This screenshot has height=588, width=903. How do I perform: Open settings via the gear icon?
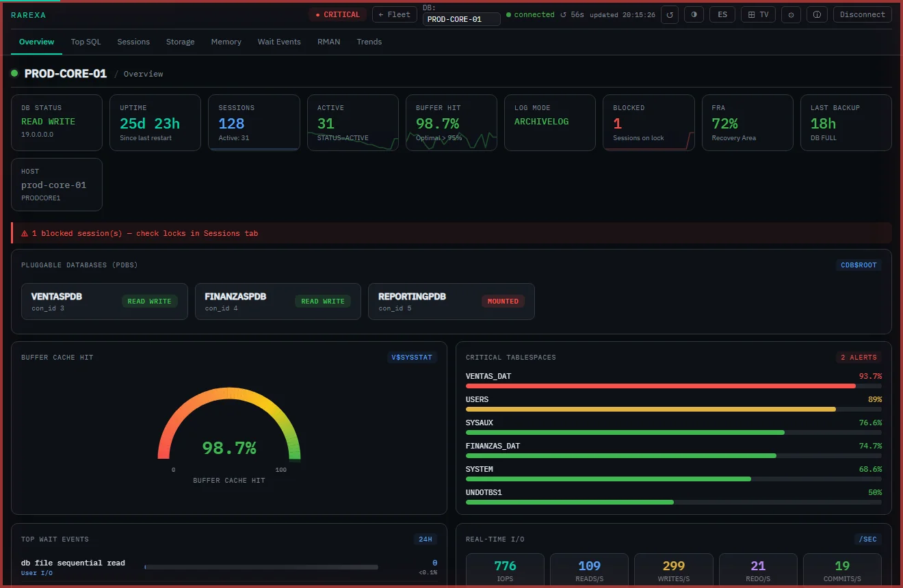point(791,14)
